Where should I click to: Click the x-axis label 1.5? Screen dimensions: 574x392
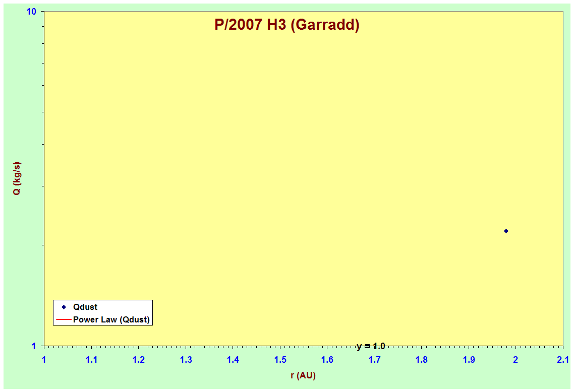[x=280, y=360]
